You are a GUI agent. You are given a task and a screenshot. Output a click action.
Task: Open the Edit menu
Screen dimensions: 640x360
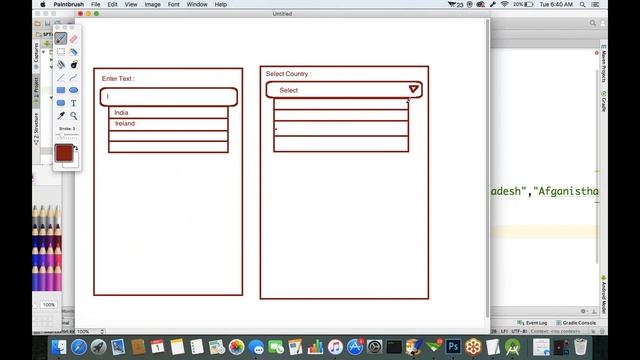click(x=112, y=4)
